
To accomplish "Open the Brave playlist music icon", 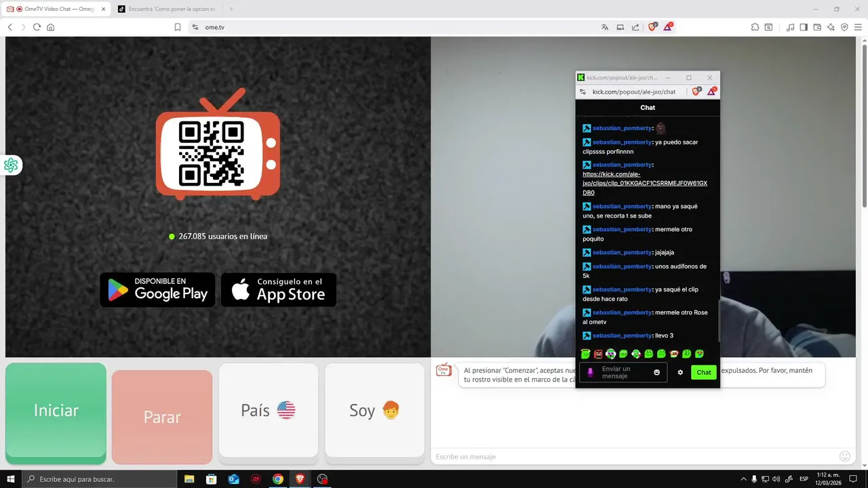I will [790, 27].
